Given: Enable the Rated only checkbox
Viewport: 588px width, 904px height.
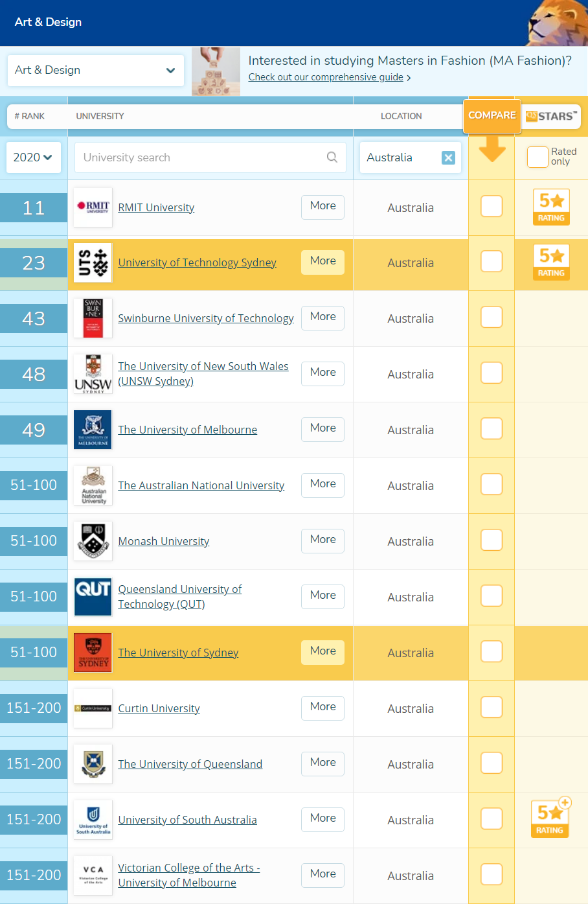Looking at the screenshot, I should click(x=537, y=157).
